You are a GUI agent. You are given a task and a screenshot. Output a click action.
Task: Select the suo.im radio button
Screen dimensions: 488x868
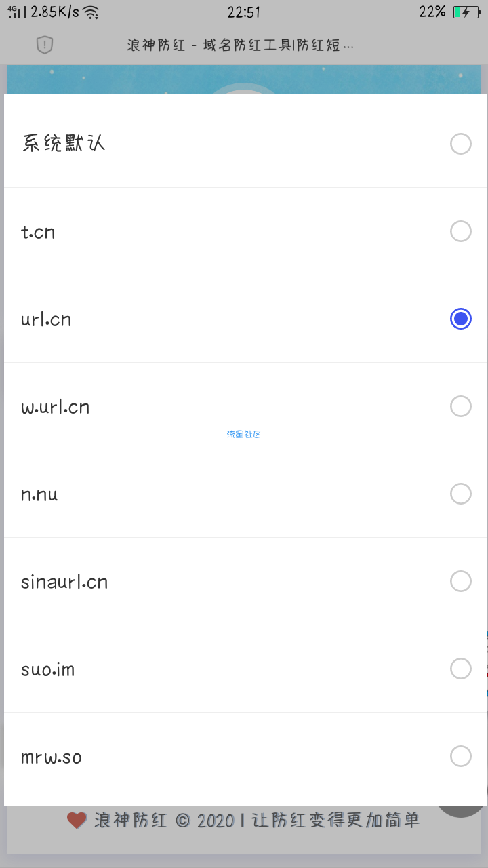point(461,669)
